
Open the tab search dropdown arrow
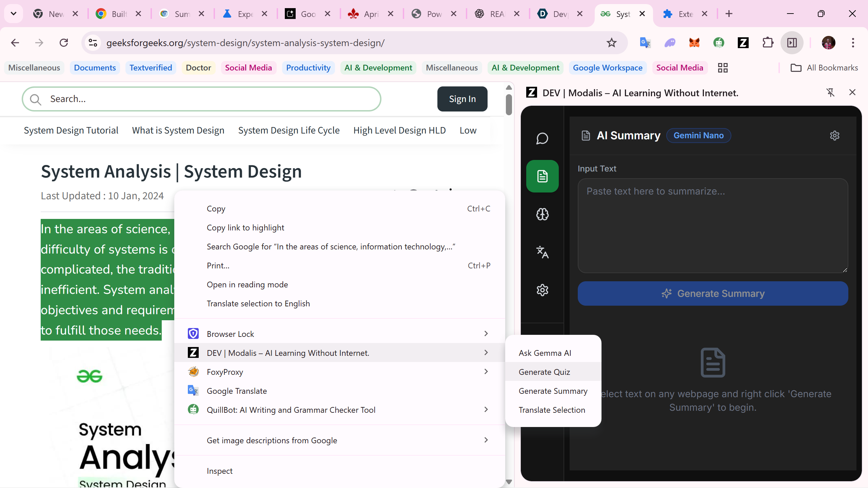[14, 14]
